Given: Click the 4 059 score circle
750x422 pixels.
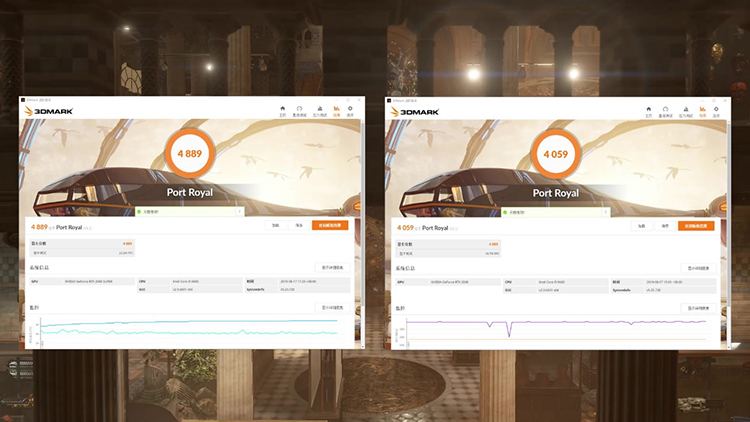Looking at the screenshot, I should pos(556,154).
